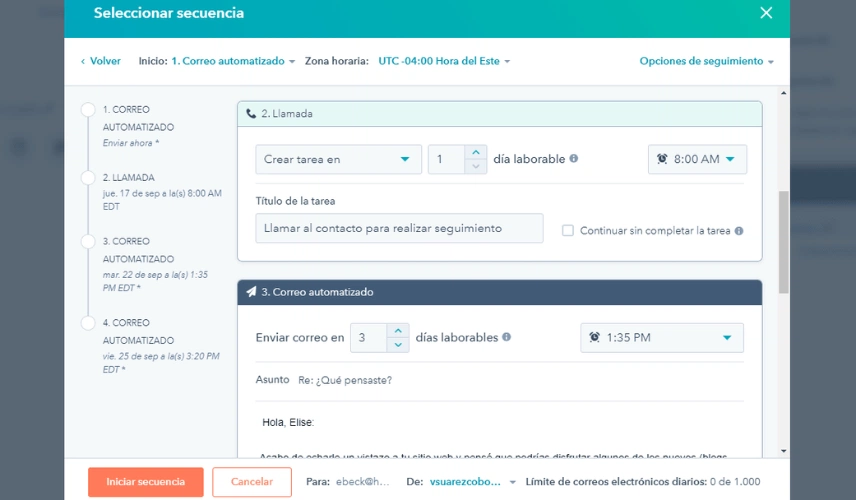This screenshot has width=856, height=500.
Task: Click the 2. Llamada card header
Action: pos(500,114)
